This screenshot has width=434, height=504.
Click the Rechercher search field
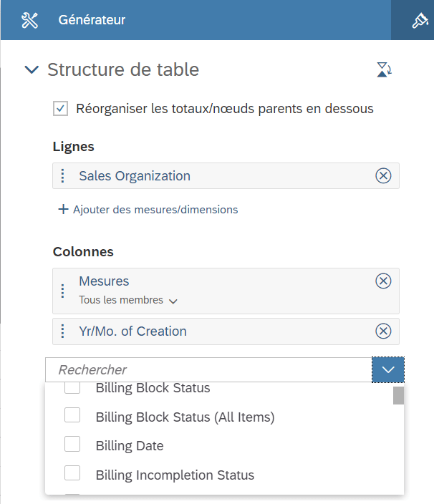point(208,369)
